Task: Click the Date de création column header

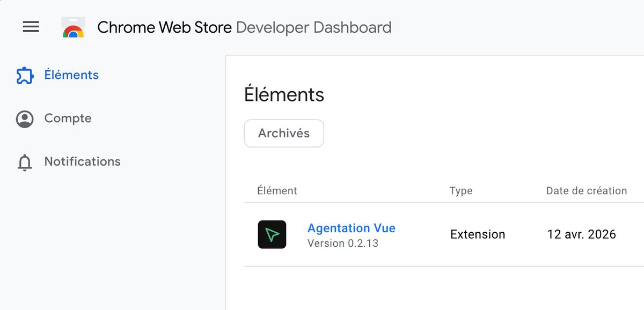Action: click(587, 190)
